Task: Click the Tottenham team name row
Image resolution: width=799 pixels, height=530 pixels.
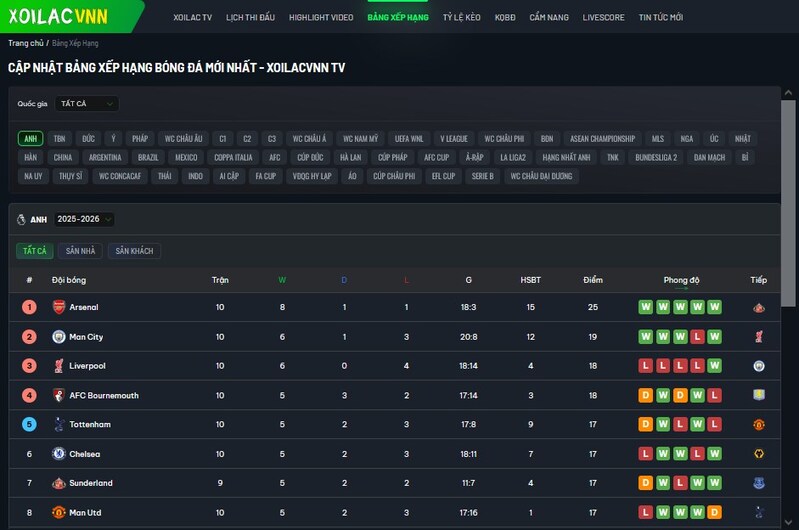Action: (x=90, y=425)
